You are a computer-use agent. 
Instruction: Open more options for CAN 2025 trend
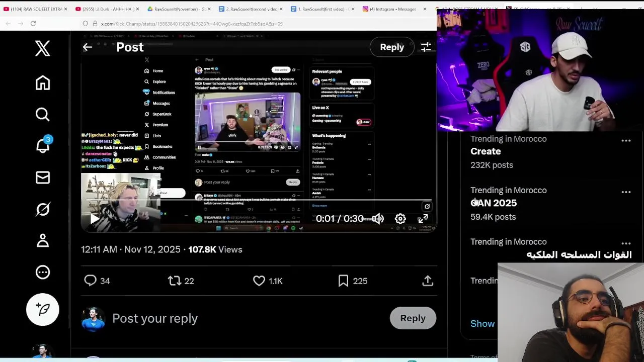tap(626, 192)
